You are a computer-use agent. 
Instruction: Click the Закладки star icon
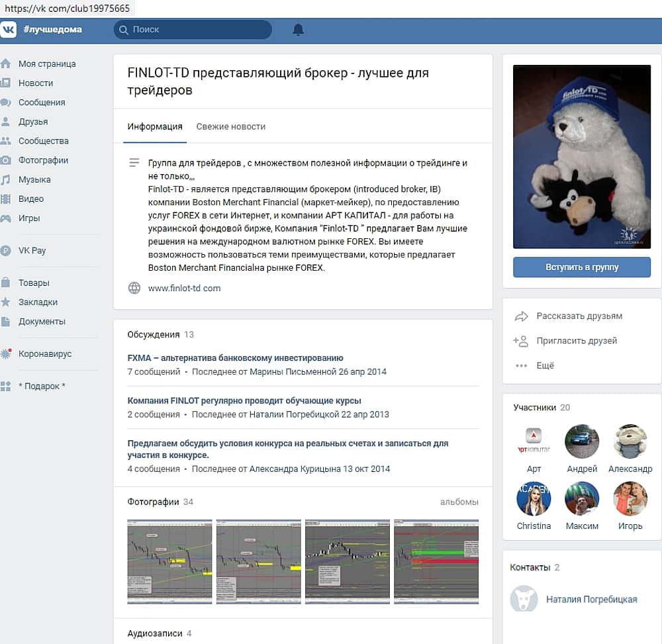5,302
